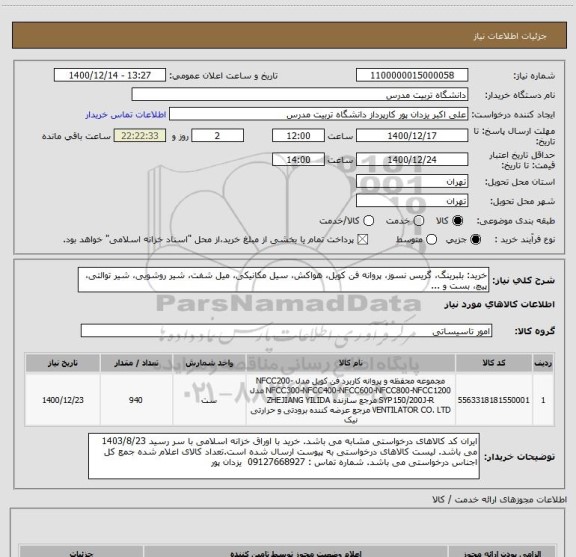Click the announcement date field 1400/12/14 - 13:27

pyautogui.click(x=110, y=75)
